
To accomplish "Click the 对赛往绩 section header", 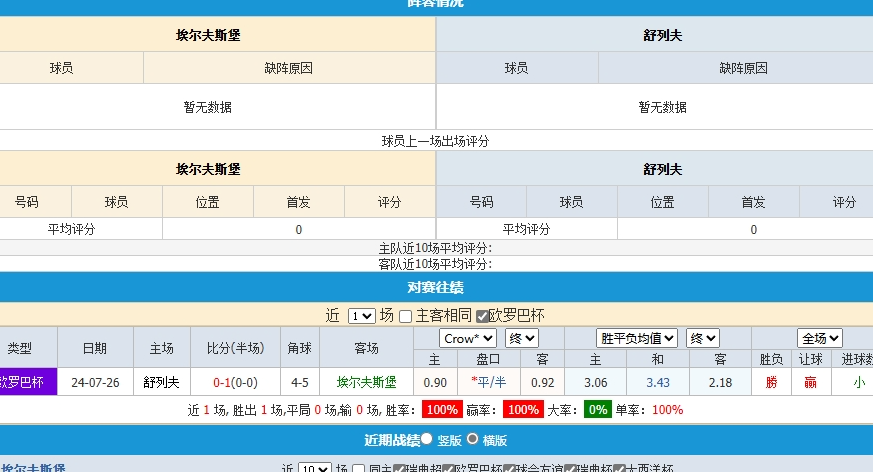I will pos(435,287).
